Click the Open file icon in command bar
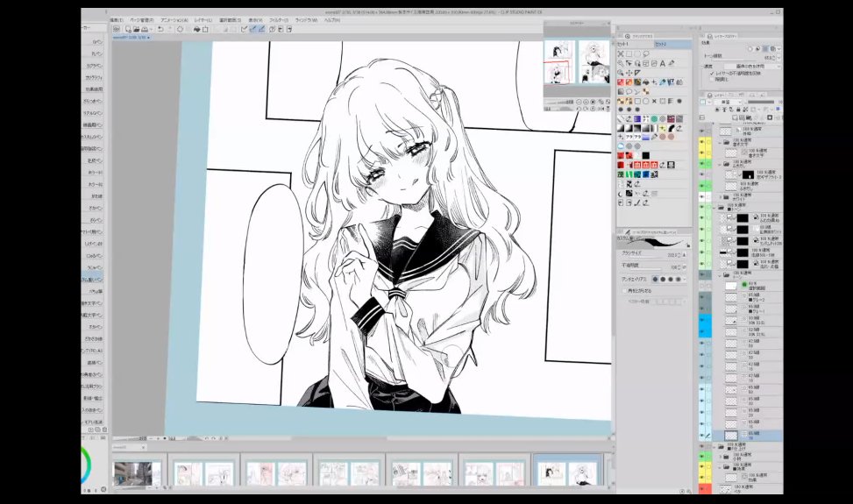The height and width of the screenshot is (504, 853). (136, 29)
